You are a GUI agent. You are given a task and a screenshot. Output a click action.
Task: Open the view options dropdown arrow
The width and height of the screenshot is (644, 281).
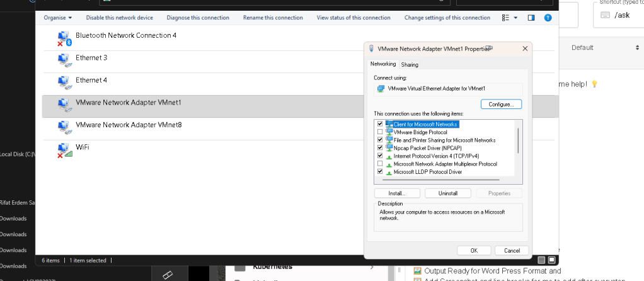tap(515, 18)
